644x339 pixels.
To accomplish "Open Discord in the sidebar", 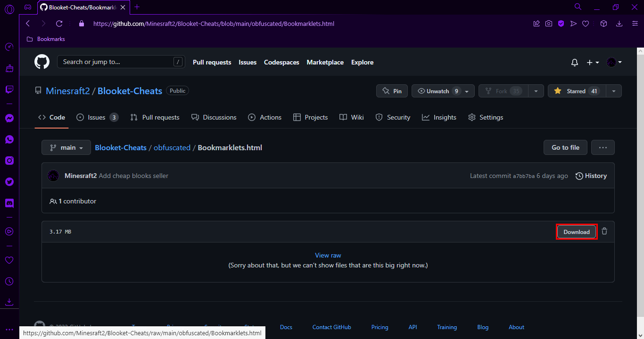I will (x=9, y=203).
